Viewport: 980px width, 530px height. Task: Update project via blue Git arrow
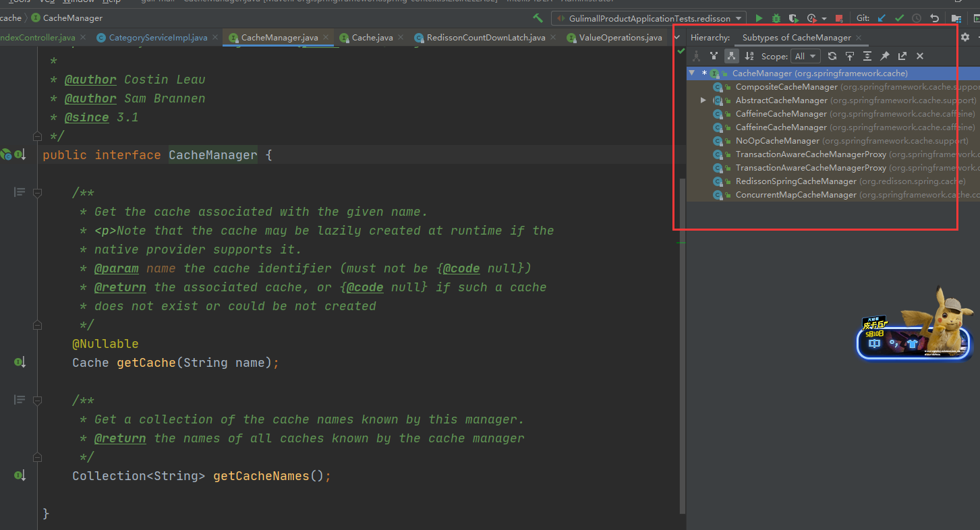882,18
